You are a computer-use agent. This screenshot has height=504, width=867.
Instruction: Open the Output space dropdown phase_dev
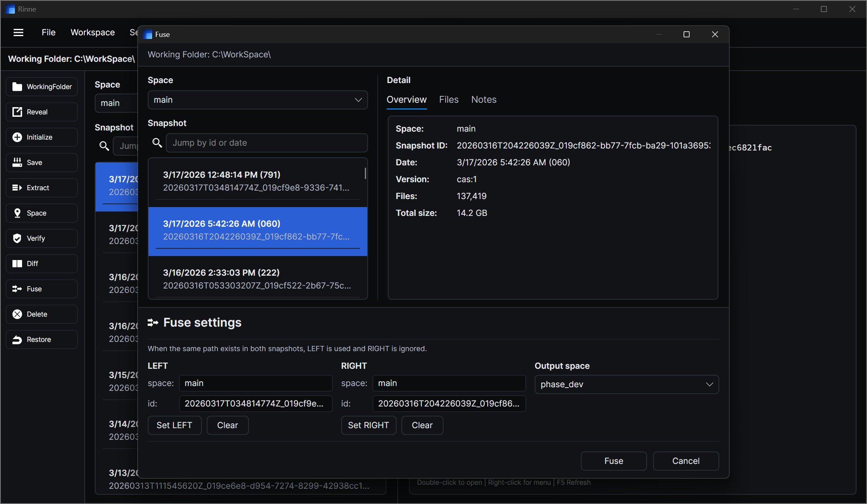click(x=626, y=384)
